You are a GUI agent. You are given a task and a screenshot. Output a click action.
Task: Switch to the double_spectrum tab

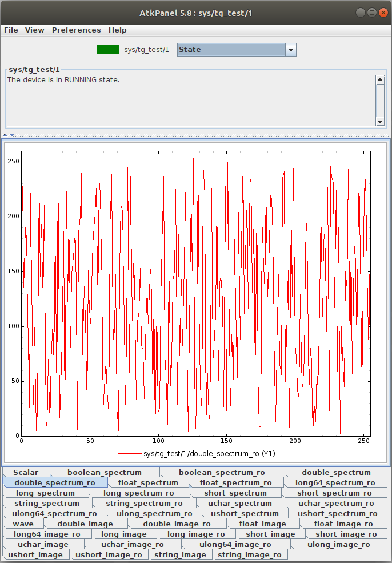point(336,473)
